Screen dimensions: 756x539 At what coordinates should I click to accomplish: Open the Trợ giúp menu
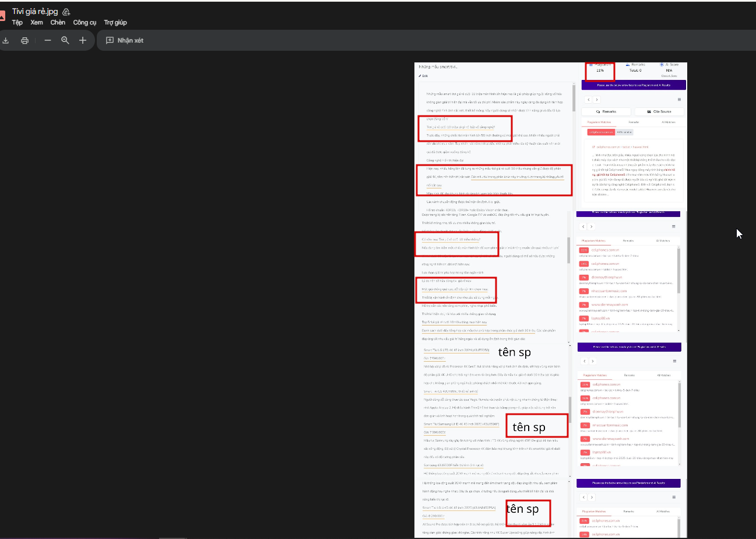pyautogui.click(x=115, y=23)
